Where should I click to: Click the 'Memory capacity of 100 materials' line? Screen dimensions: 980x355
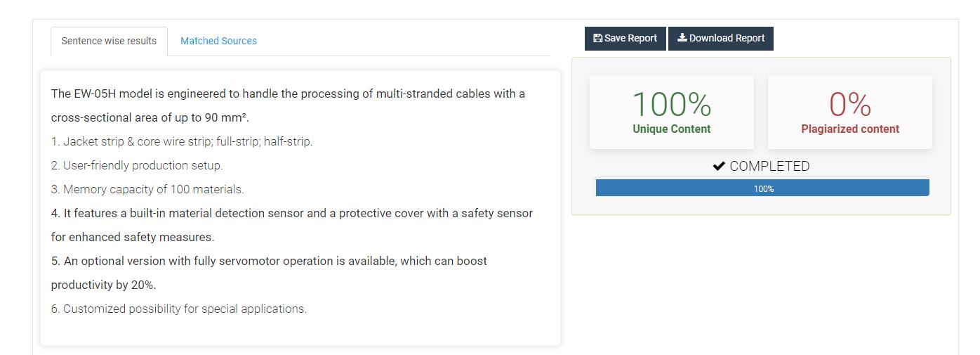click(x=147, y=189)
